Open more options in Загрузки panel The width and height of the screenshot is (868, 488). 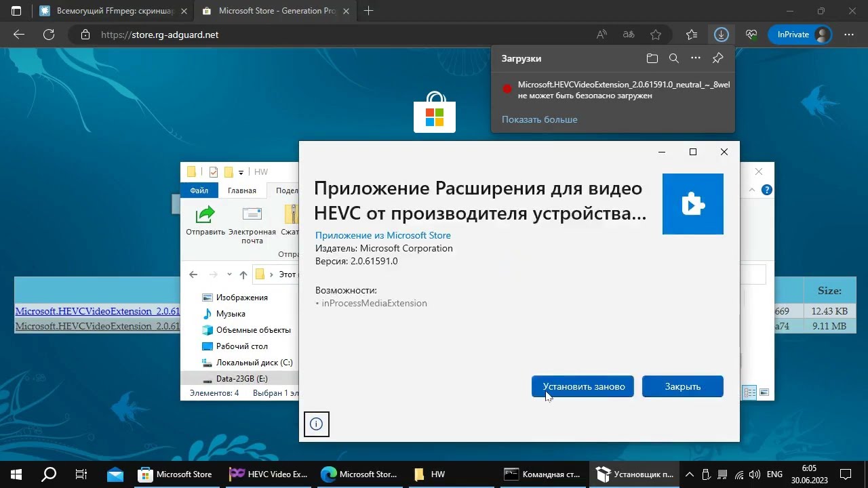point(696,58)
